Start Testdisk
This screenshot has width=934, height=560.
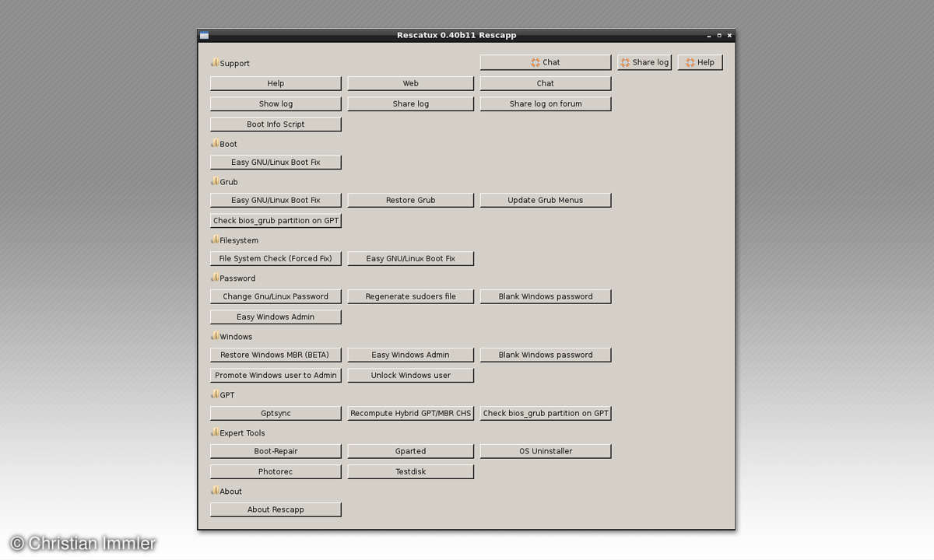pyautogui.click(x=410, y=471)
